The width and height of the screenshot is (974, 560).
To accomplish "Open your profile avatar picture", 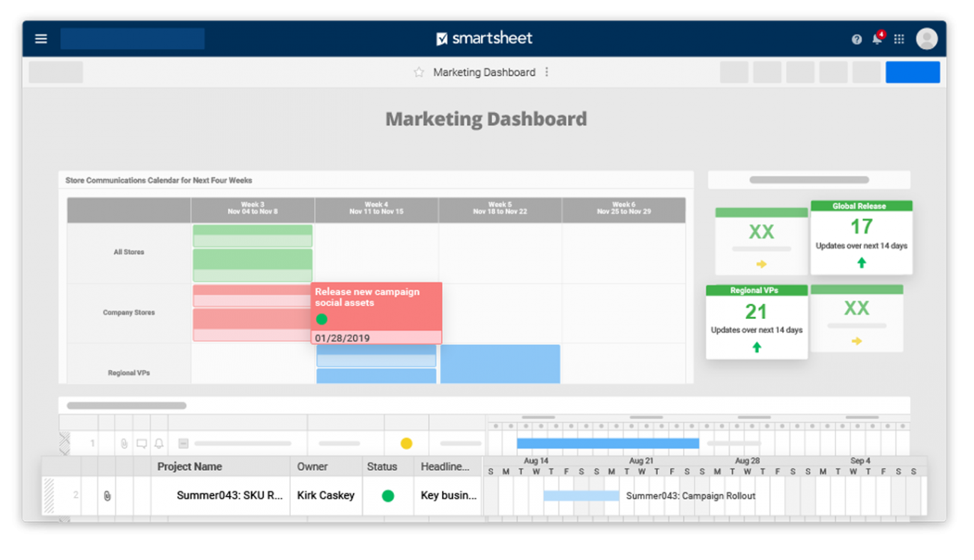I will tap(927, 38).
